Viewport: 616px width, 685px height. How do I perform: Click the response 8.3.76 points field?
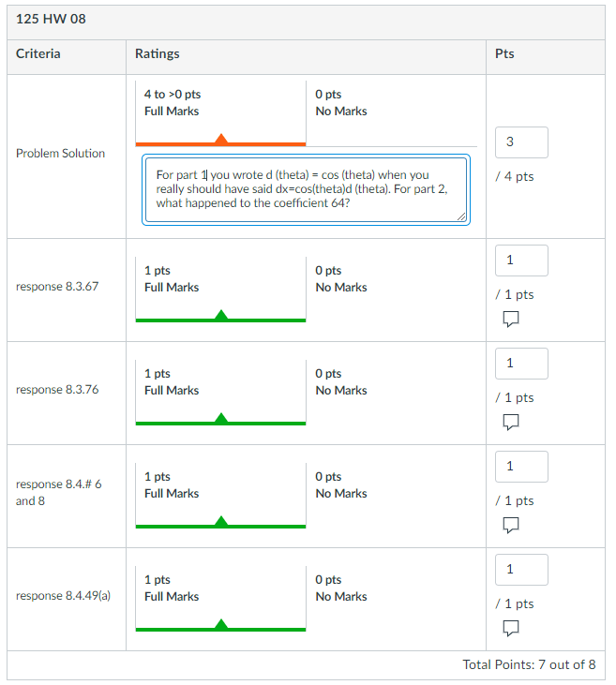point(520,364)
